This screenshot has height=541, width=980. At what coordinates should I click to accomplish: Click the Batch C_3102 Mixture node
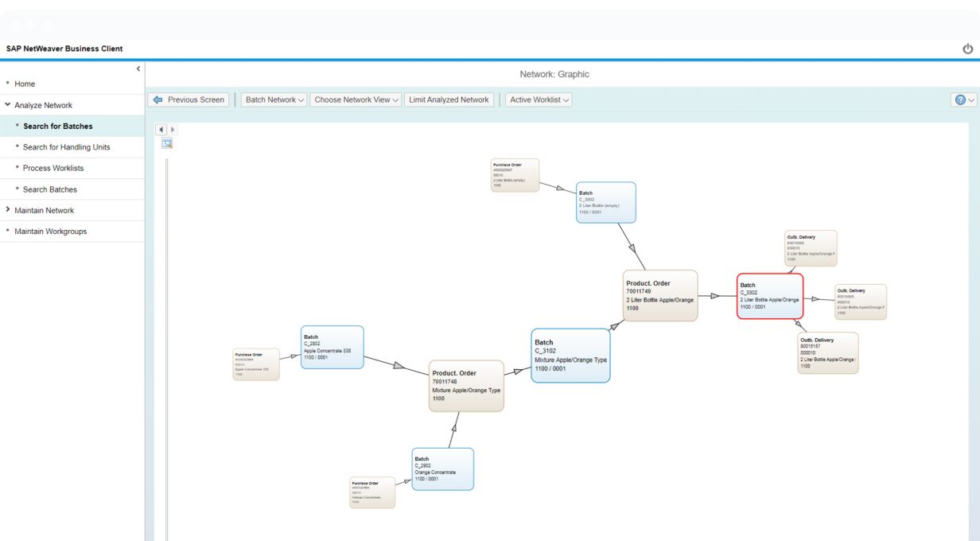coord(570,355)
